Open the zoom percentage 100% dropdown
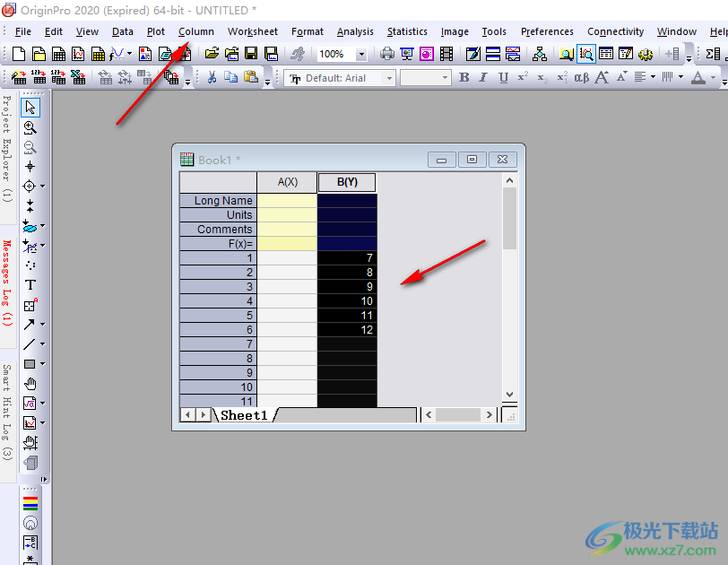 (361, 55)
